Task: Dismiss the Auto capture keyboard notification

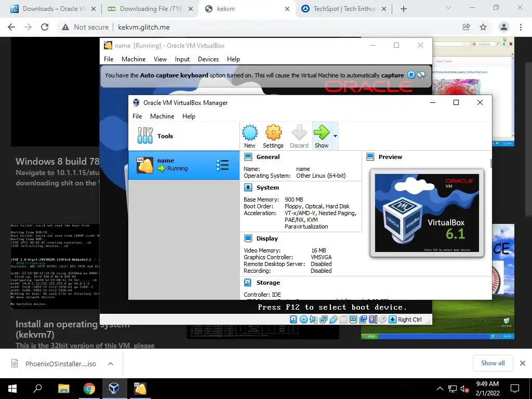Action: (411, 75)
